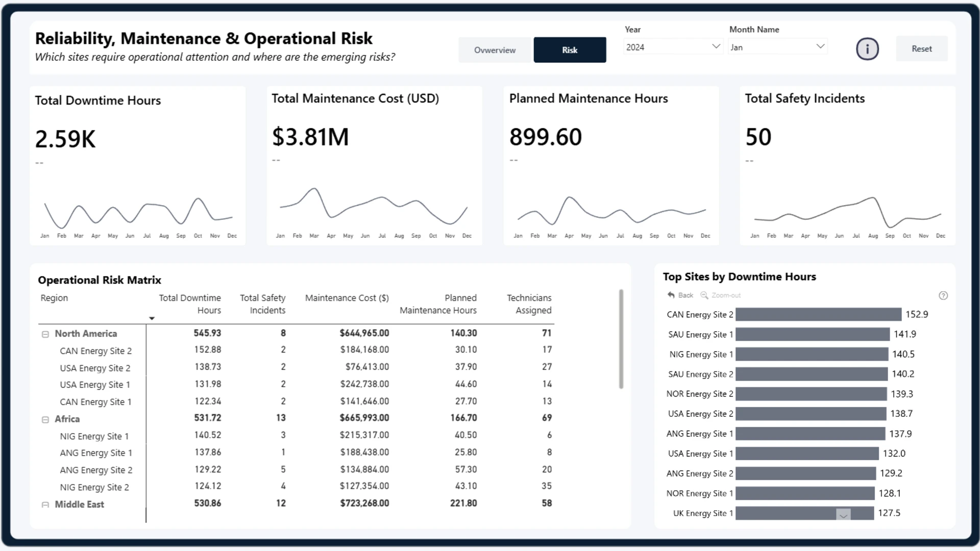Select the USA Energy Site 1 table row
The height and width of the screenshot is (551, 980).
coord(296,385)
